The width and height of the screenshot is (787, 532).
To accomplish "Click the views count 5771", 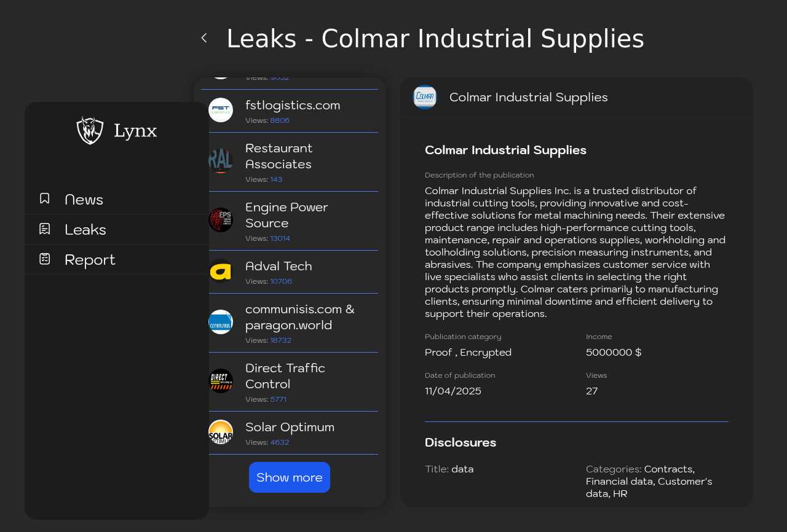I will point(279,399).
